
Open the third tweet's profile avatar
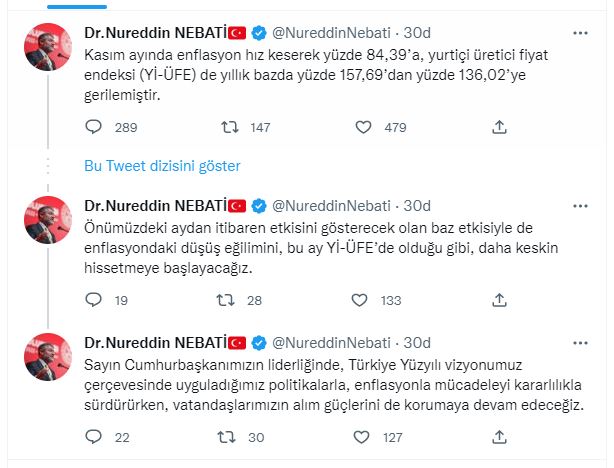pos(47,355)
